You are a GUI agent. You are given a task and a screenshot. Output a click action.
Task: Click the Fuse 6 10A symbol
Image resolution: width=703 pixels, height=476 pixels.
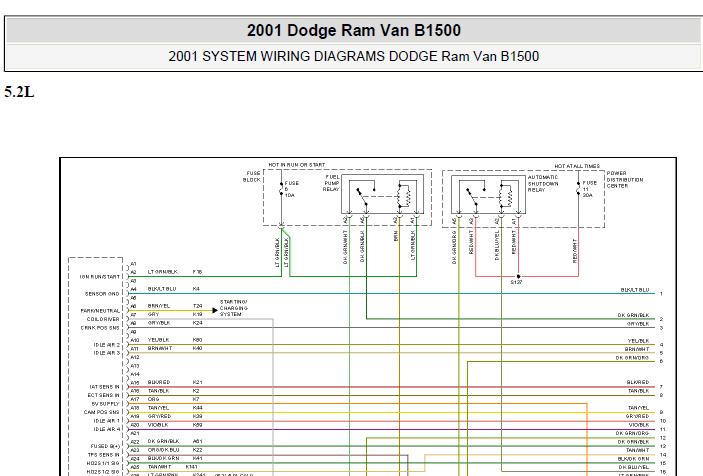282,189
